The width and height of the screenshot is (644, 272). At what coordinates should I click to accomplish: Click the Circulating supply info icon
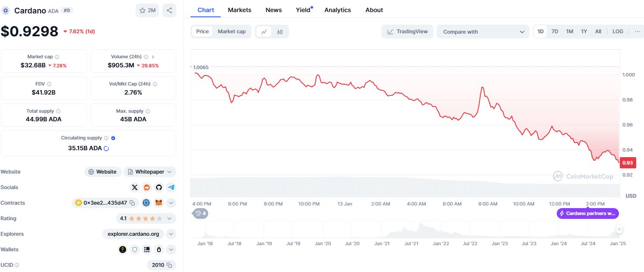tap(106, 138)
